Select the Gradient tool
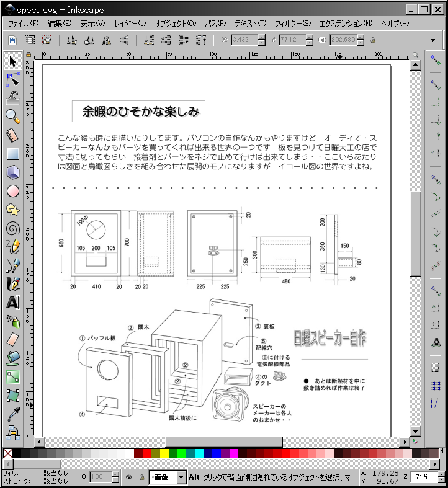 (x=13, y=377)
